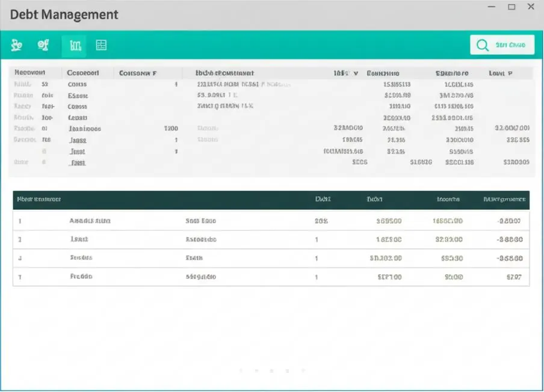Click the first header of the dark table
The height and width of the screenshot is (392, 544).
point(39,199)
